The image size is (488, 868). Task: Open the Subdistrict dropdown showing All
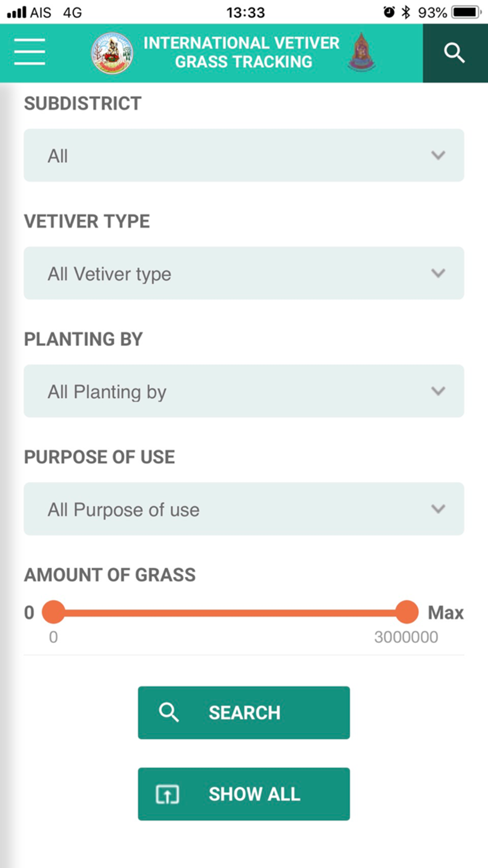click(x=244, y=155)
